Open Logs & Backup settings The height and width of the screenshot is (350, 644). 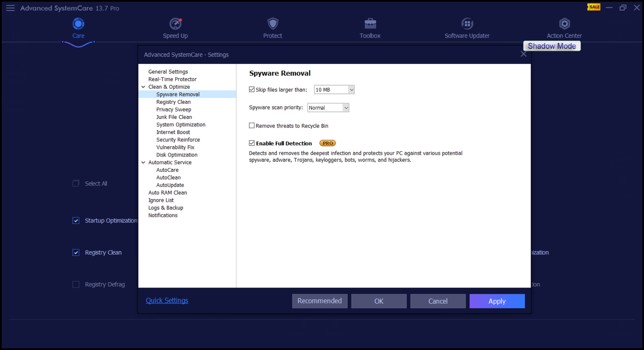(166, 208)
